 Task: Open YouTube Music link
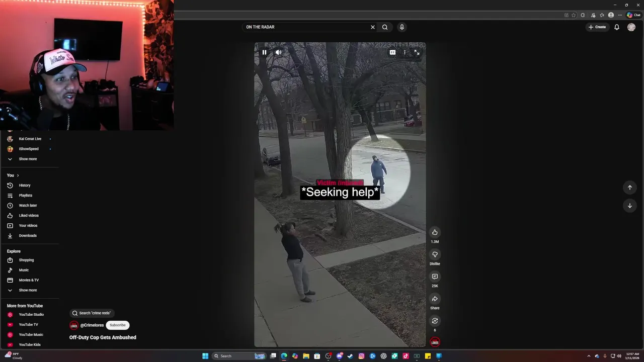[x=30, y=335]
